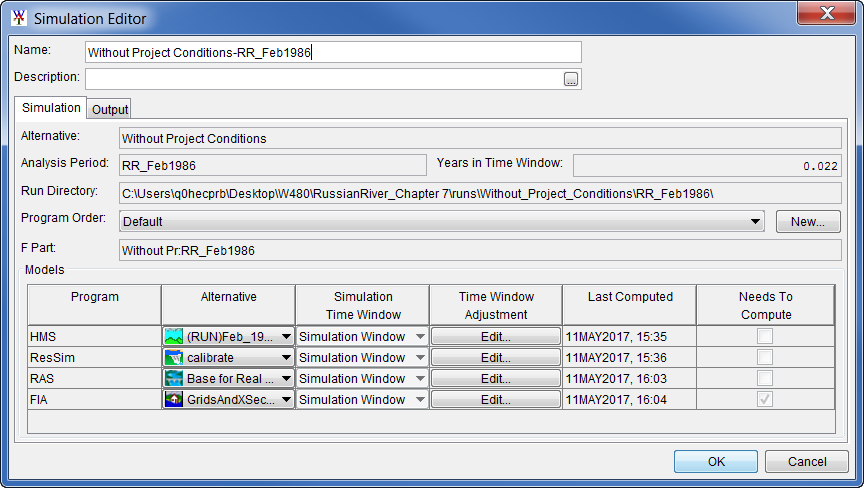Select the FIA program cell
This screenshot has height=488, width=864.
point(95,399)
